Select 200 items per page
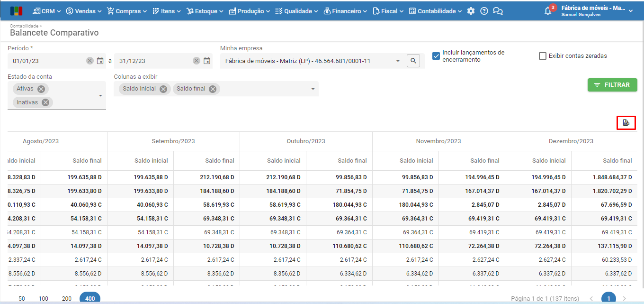644x304 pixels. [67, 298]
